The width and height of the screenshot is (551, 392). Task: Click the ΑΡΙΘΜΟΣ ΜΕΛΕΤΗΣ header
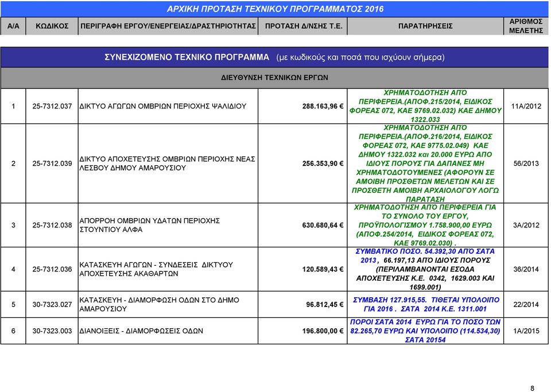(526, 26)
